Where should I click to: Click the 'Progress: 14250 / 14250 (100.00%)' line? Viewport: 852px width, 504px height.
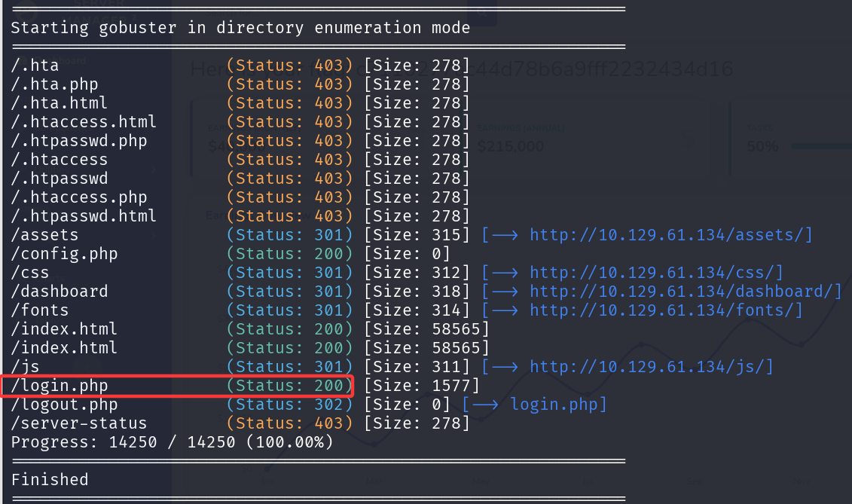(x=173, y=442)
